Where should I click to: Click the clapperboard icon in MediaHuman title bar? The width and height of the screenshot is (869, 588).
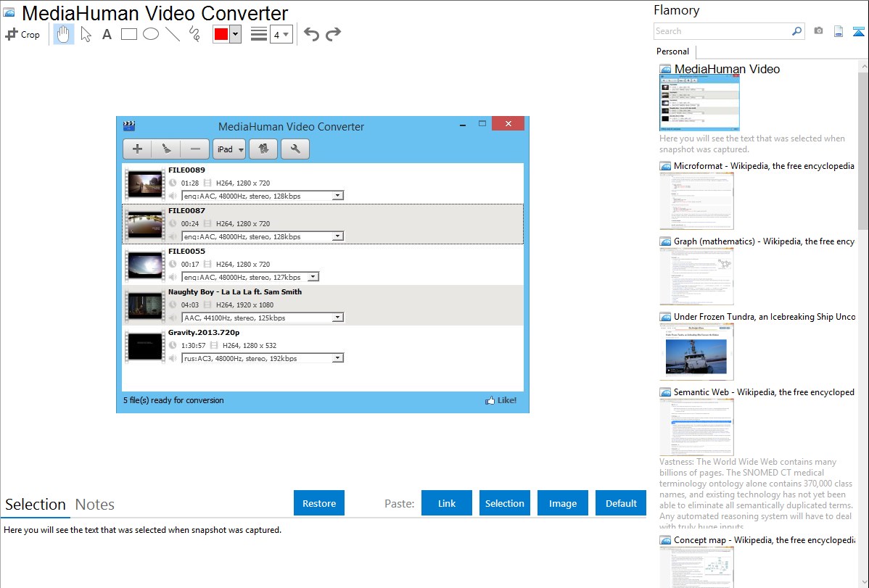[129, 126]
